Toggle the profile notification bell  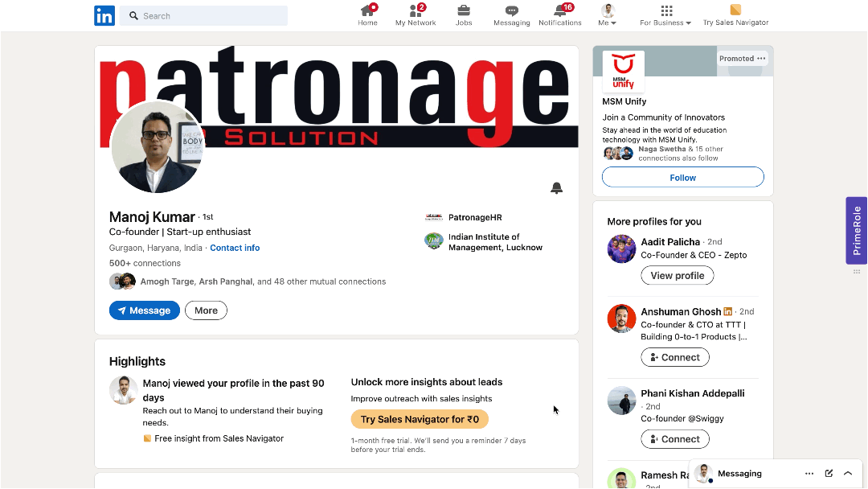(x=557, y=188)
